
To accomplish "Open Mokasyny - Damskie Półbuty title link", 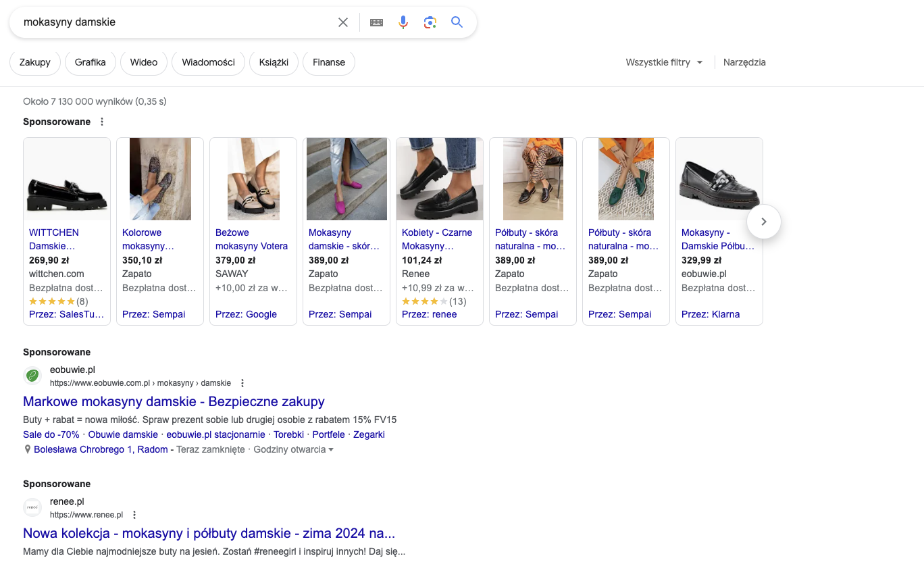I will [718, 239].
